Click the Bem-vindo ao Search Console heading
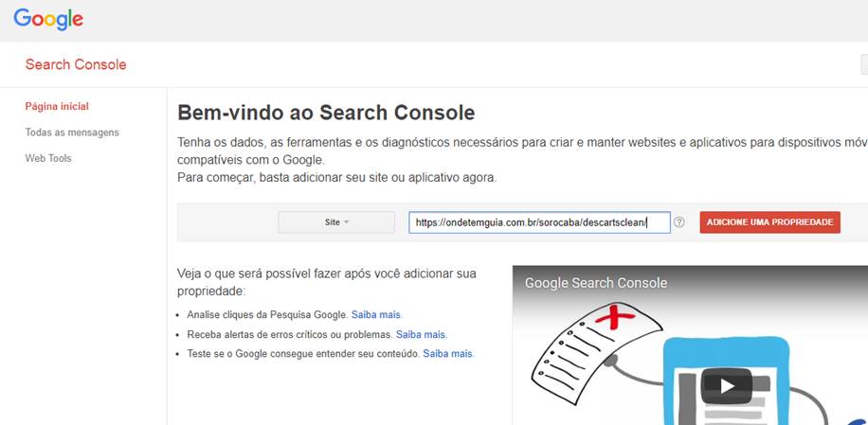Screen dimensions: 868x425 [x=326, y=113]
